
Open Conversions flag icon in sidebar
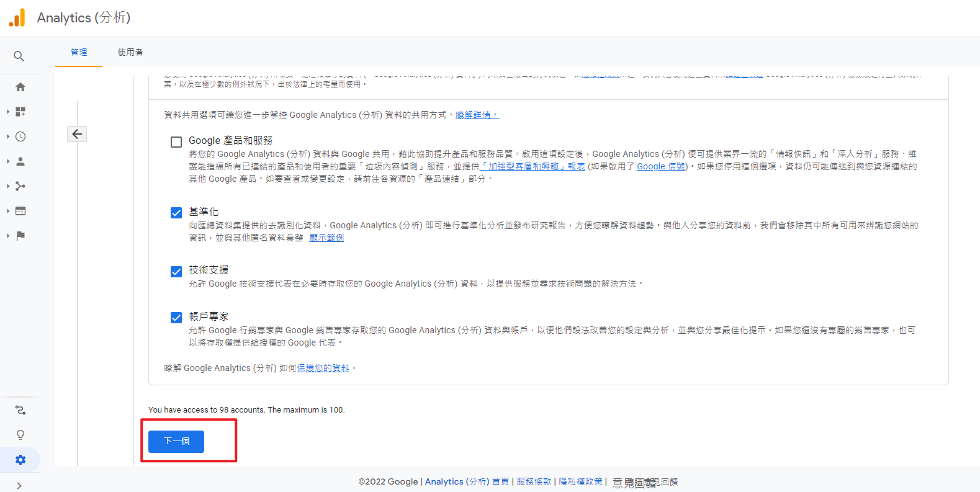tap(20, 236)
